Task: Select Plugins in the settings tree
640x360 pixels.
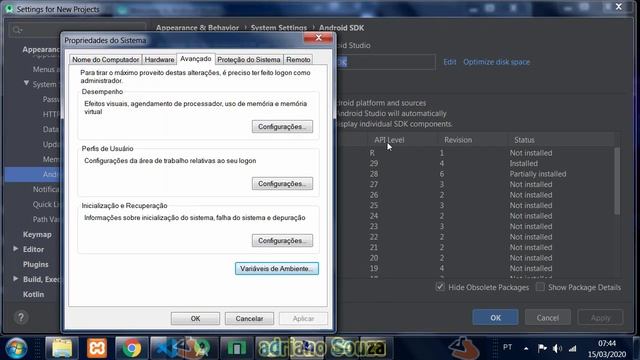Action: pos(36,264)
